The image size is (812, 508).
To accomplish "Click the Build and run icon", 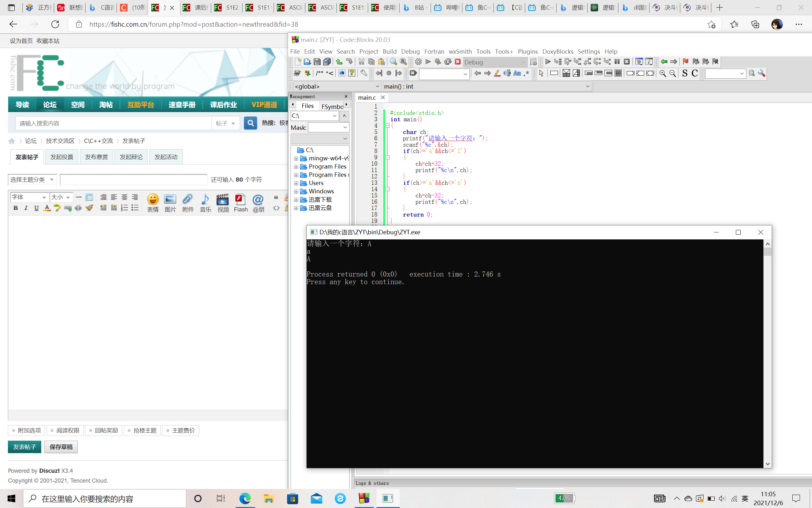I will tap(438, 62).
